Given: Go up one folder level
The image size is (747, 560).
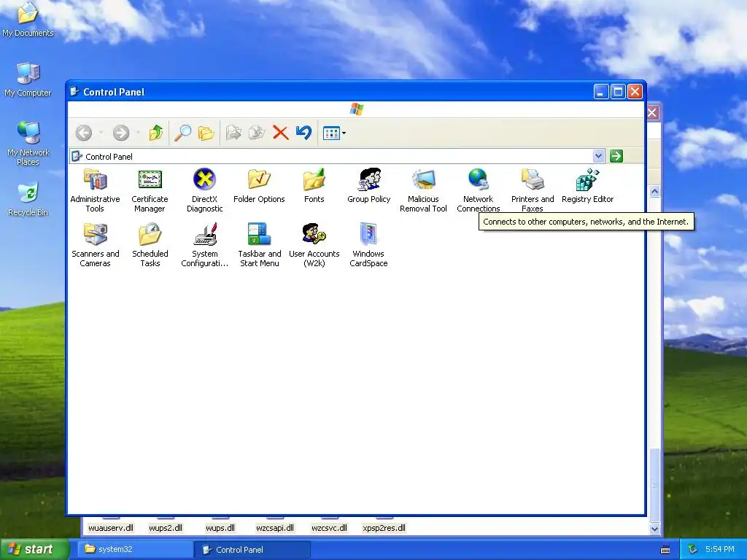Looking at the screenshot, I should tap(156, 133).
